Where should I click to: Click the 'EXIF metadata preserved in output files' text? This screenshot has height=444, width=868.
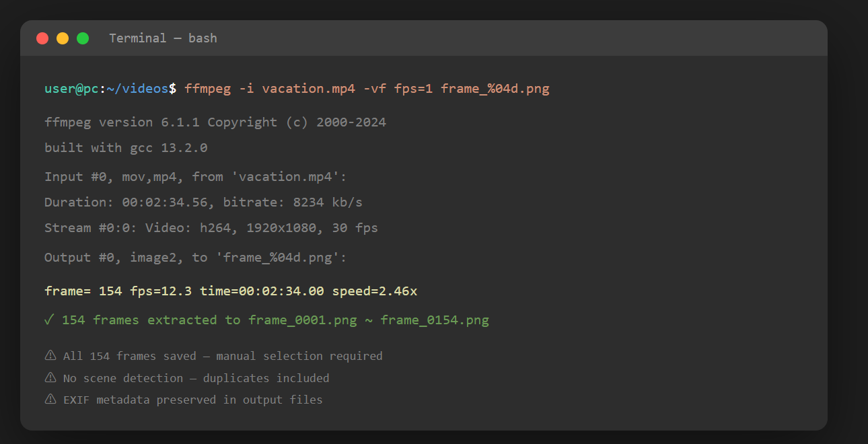[x=192, y=400]
